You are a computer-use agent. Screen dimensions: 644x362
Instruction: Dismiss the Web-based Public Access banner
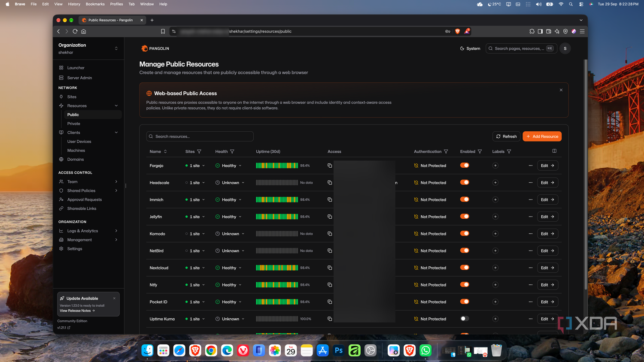[x=561, y=90]
